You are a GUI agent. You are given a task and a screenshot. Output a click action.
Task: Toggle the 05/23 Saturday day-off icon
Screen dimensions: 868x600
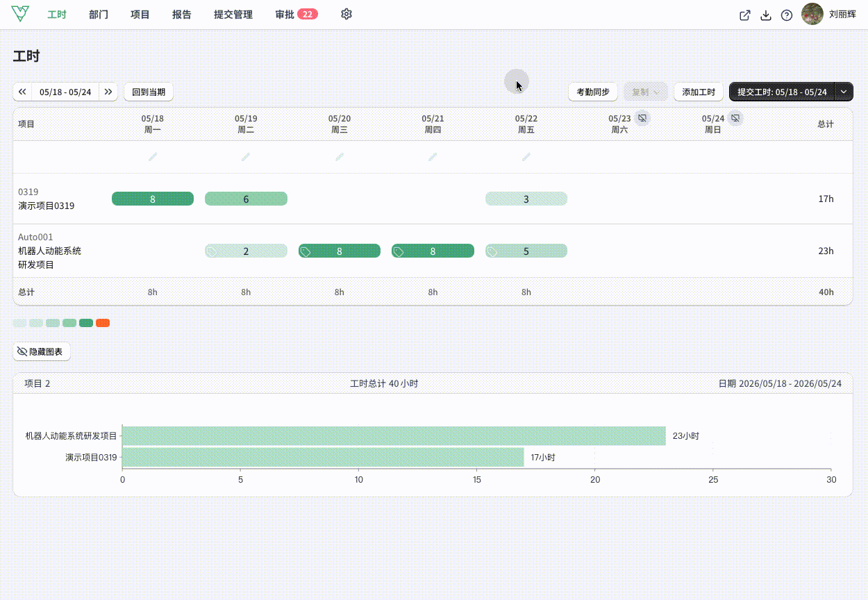pos(642,118)
